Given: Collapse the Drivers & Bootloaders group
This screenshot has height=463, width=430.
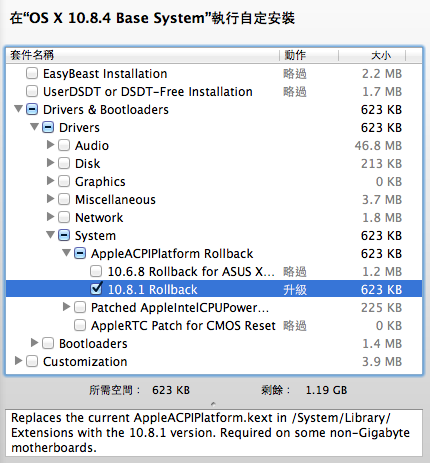Looking at the screenshot, I should pos(18,109).
